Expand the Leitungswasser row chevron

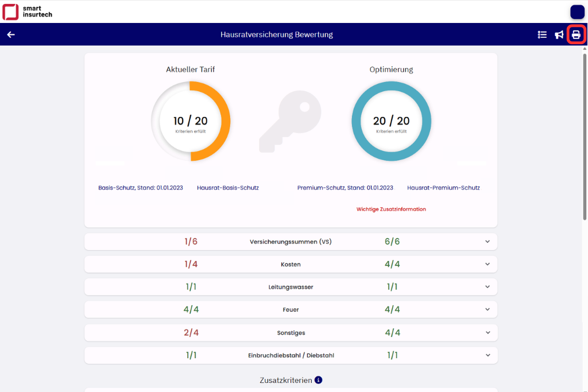point(488,287)
